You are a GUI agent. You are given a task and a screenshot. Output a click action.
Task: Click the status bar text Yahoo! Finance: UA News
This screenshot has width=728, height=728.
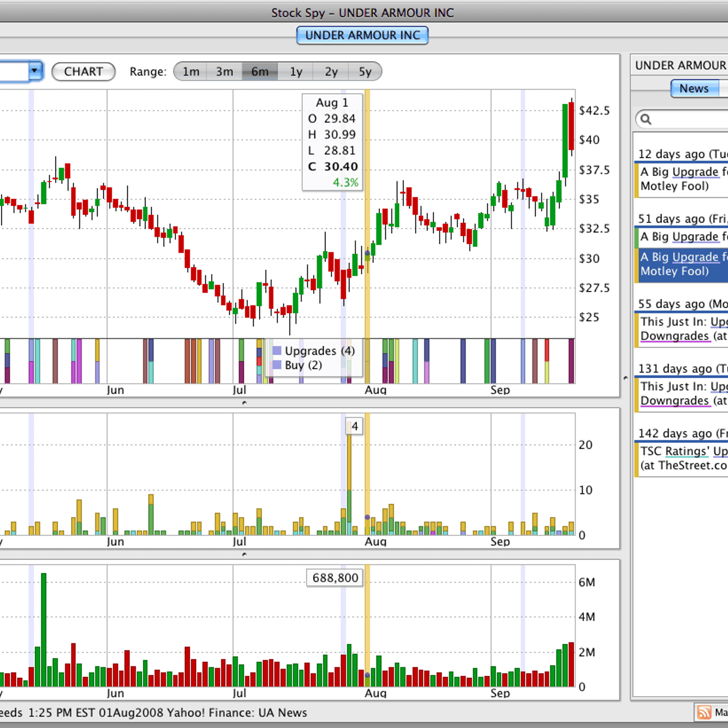[237, 713]
